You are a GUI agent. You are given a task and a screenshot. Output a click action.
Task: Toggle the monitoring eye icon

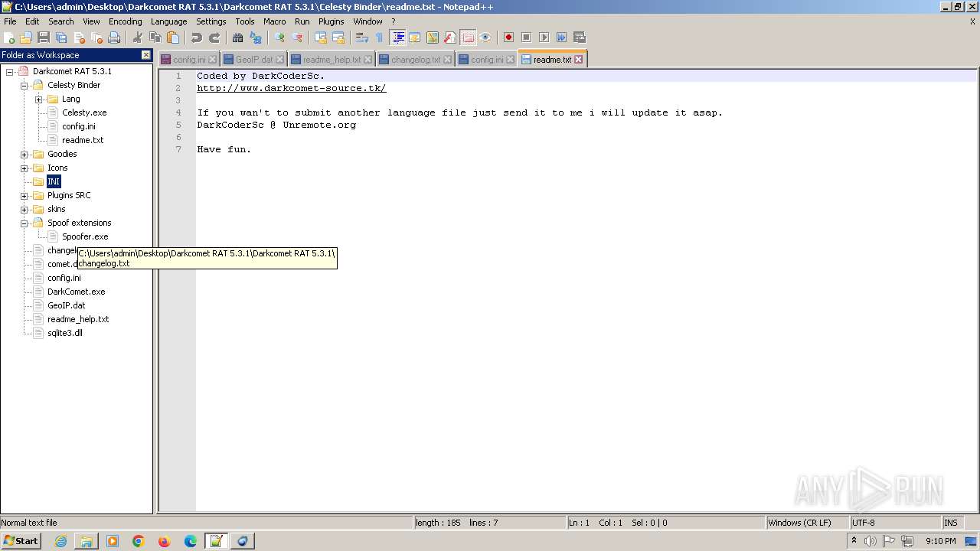485,37
